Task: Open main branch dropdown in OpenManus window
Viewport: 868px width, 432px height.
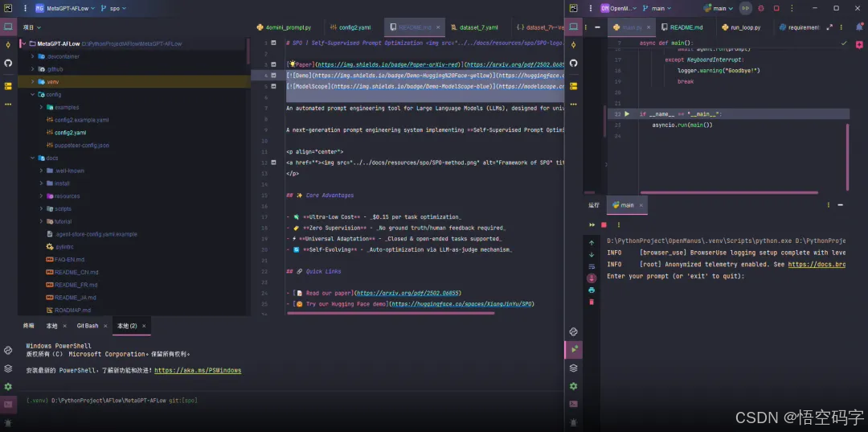Action: (x=657, y=8)
